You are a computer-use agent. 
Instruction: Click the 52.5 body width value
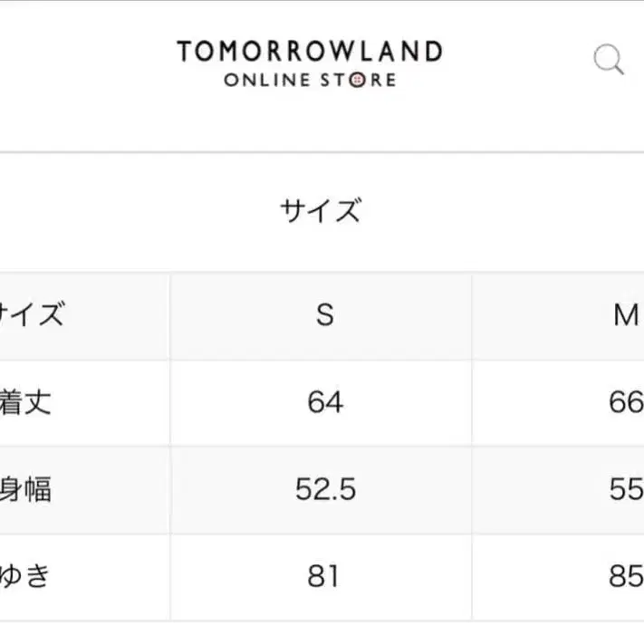point(324,489)
